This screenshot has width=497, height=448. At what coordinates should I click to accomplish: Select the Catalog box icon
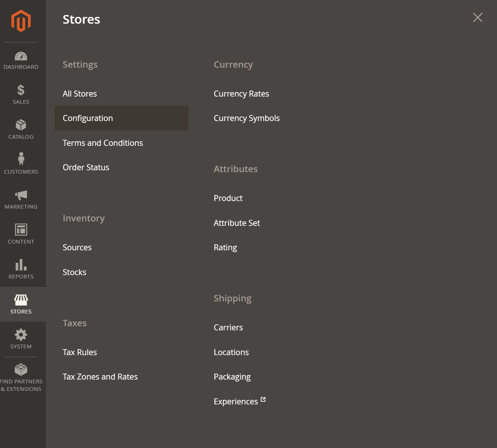tap(21, 125)
